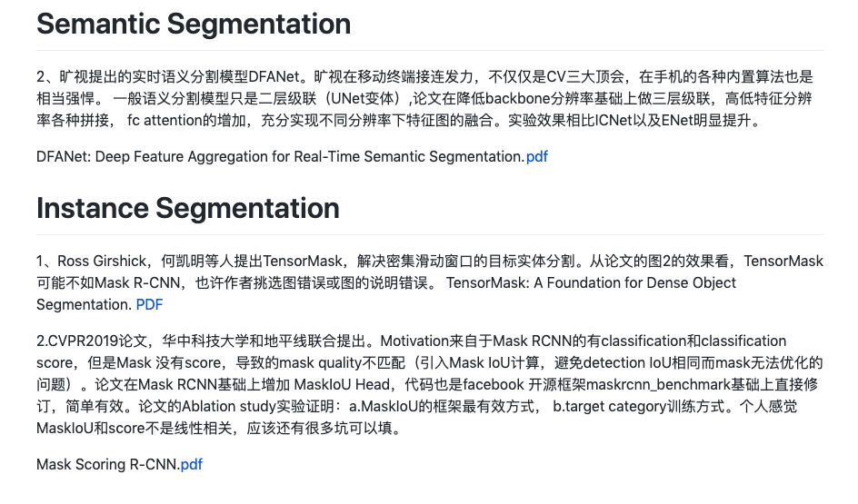Click the phrase 'MaskIoU Head' in the paragraph
Image resolution: width=858 pixels, height=504 pixels.
click(x=342, y=385)
